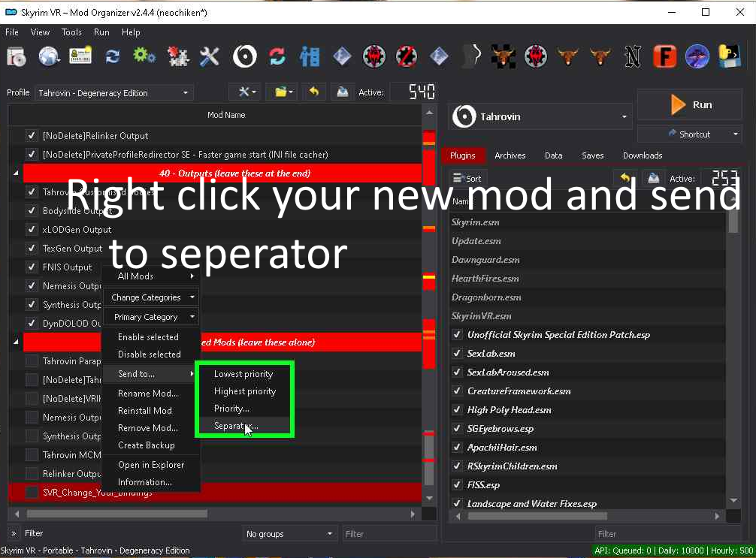Open the Tahrovin executable dropdown

pos(540,116)
